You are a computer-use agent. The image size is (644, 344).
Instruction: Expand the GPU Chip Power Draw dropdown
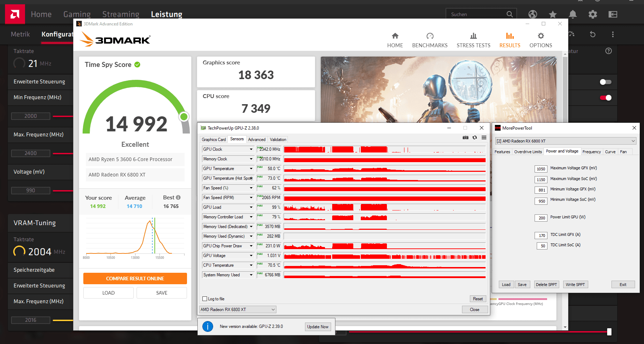251,246
